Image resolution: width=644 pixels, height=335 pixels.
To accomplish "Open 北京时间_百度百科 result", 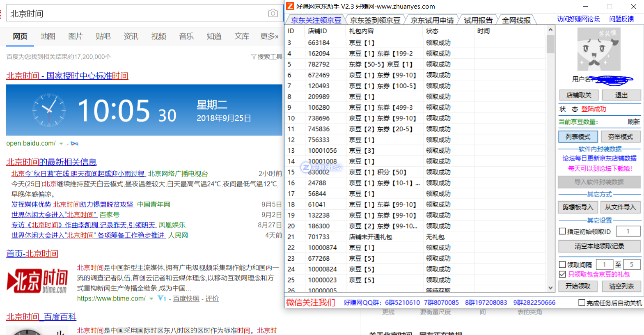I will click(x=41, y=317).
